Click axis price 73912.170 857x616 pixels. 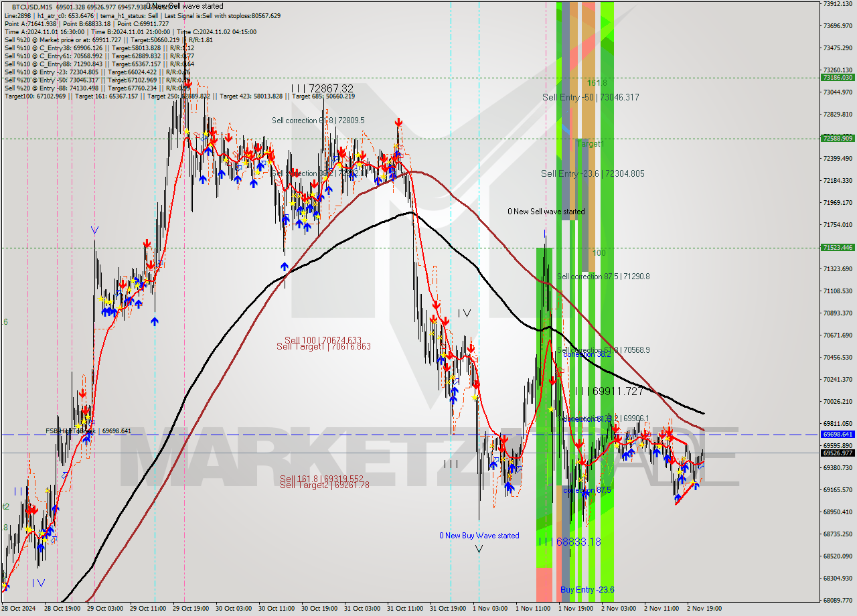[838, 4]
